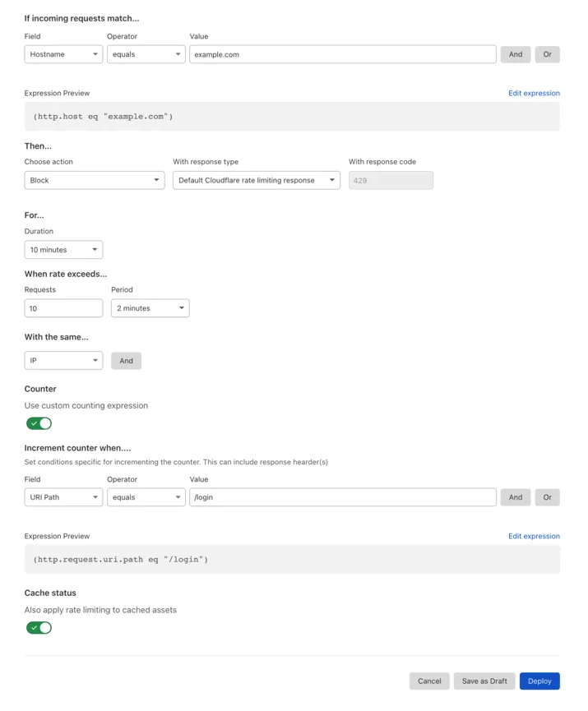The height and width of the screenshot is (711, 588).
Task: Click the http.request.uri.path expression preview
Action: [292, 560]
